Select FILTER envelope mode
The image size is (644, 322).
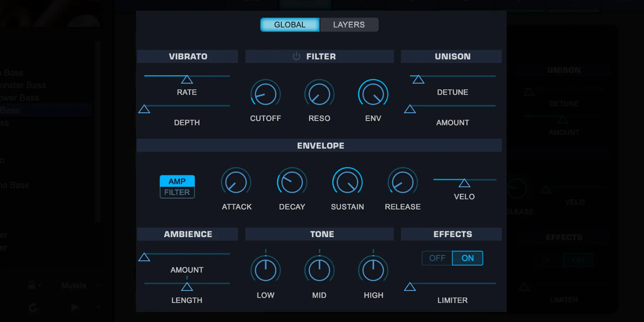coord(177,192)
